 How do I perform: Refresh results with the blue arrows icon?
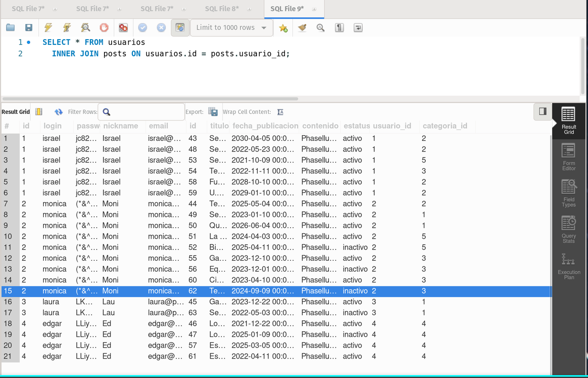59,112
